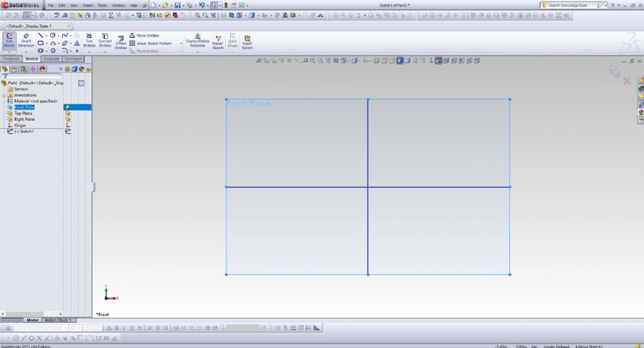Click Mirror Entities
644x348 pixels.
click(x=144, y=36)
